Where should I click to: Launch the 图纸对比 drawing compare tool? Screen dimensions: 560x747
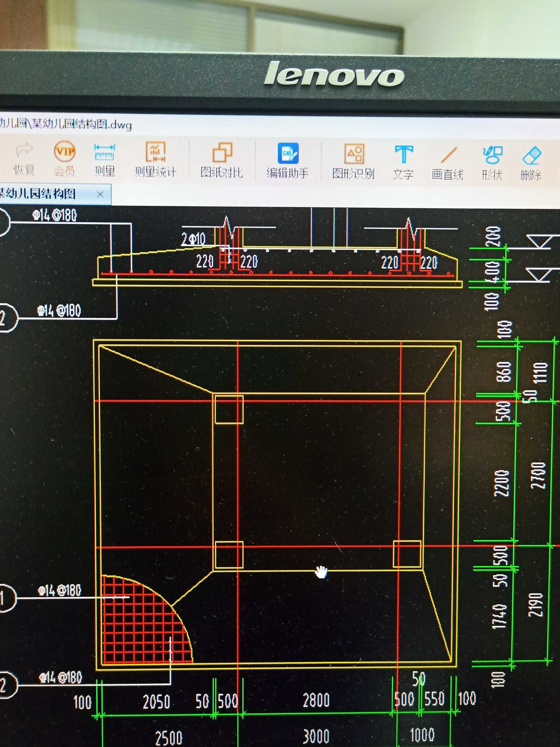(x=222, y=161)
